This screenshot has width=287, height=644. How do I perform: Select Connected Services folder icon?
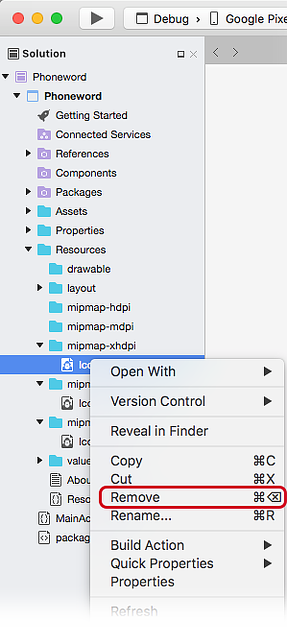point(44,134)
